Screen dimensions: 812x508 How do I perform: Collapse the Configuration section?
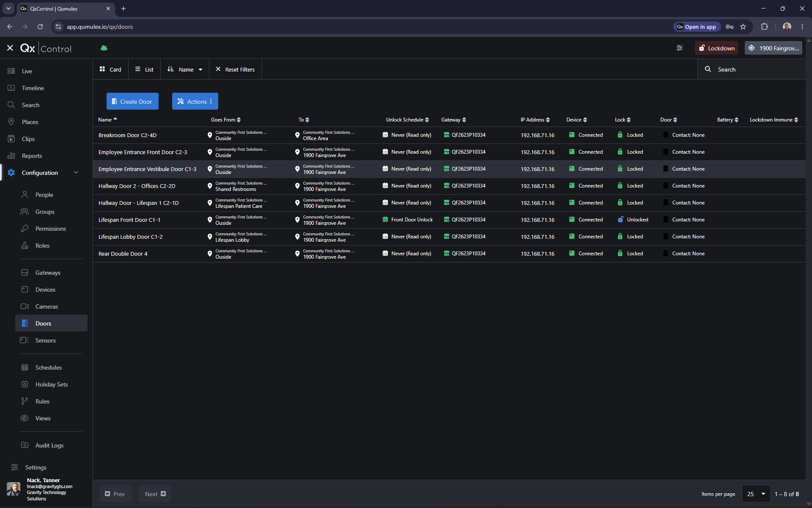tap(76, 172)
